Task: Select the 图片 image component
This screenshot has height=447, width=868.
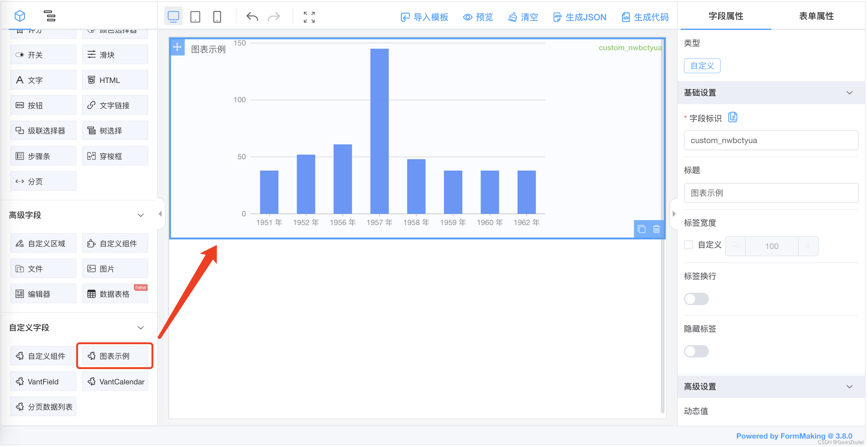Action: click(115, 269)
